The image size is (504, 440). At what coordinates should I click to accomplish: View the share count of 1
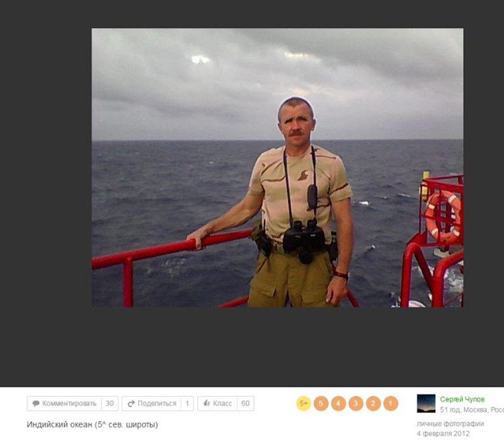click(x=187, y=403)
